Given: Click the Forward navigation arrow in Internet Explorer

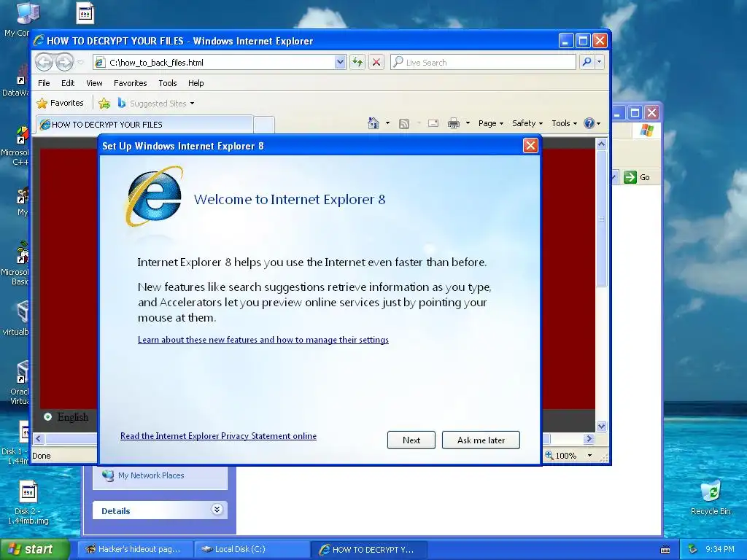Looking at the screenshot, I should coord(64,62).
